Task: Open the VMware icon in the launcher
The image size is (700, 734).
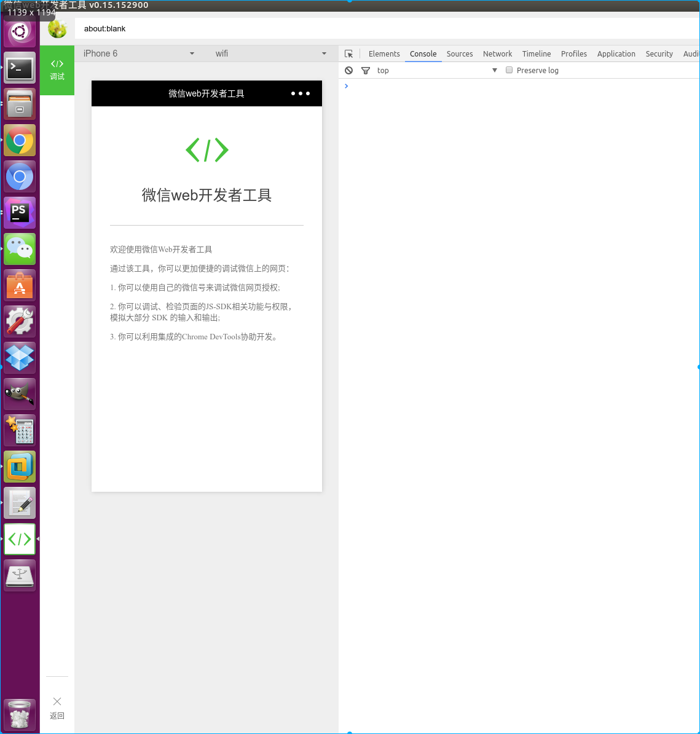Action: click(20, 467)
